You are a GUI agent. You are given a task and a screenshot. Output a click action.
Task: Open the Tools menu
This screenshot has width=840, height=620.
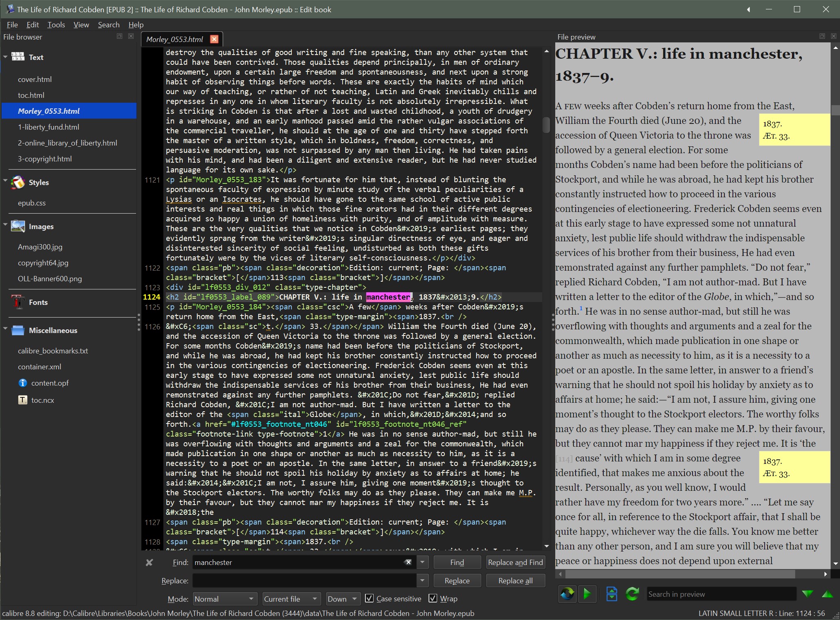pos(56,25)
